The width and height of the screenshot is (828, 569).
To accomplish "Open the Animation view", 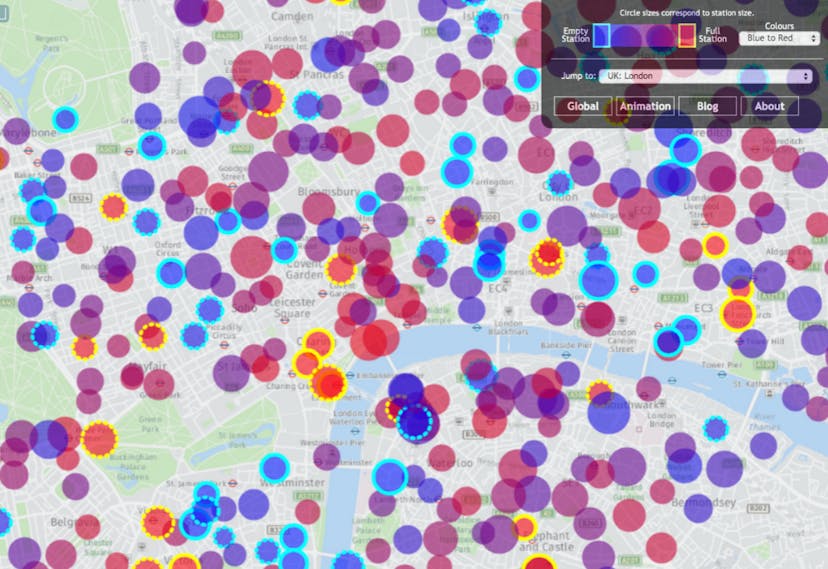I will [645, 106].
